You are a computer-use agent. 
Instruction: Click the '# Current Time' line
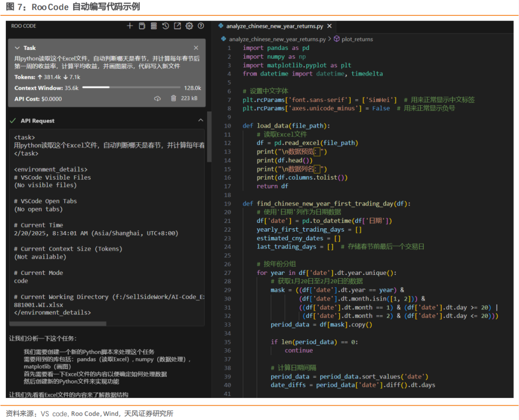point(38,225)
